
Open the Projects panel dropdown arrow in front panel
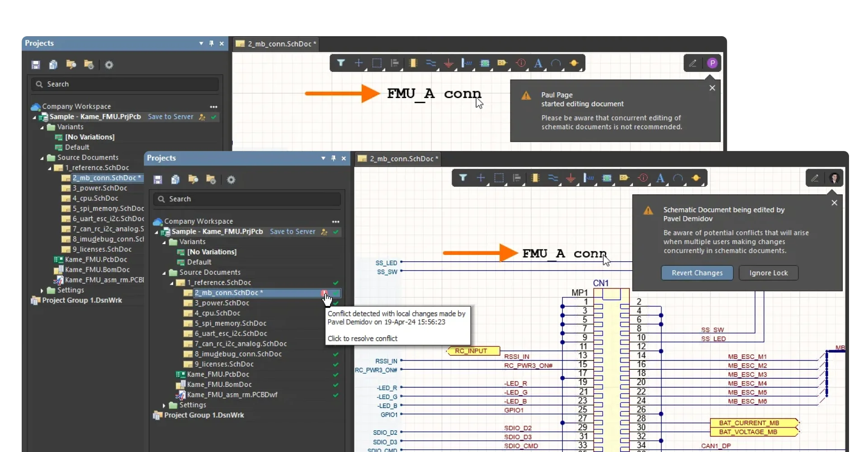(x=323, y=158)
